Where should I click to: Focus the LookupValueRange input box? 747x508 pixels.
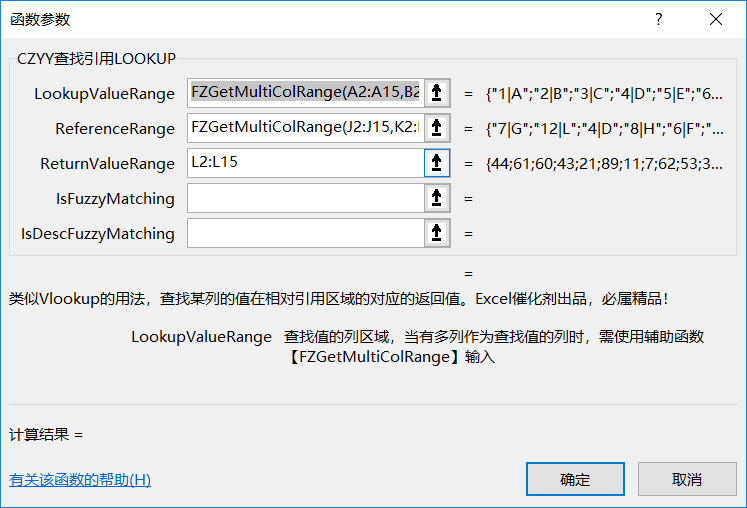pos(306,93)
